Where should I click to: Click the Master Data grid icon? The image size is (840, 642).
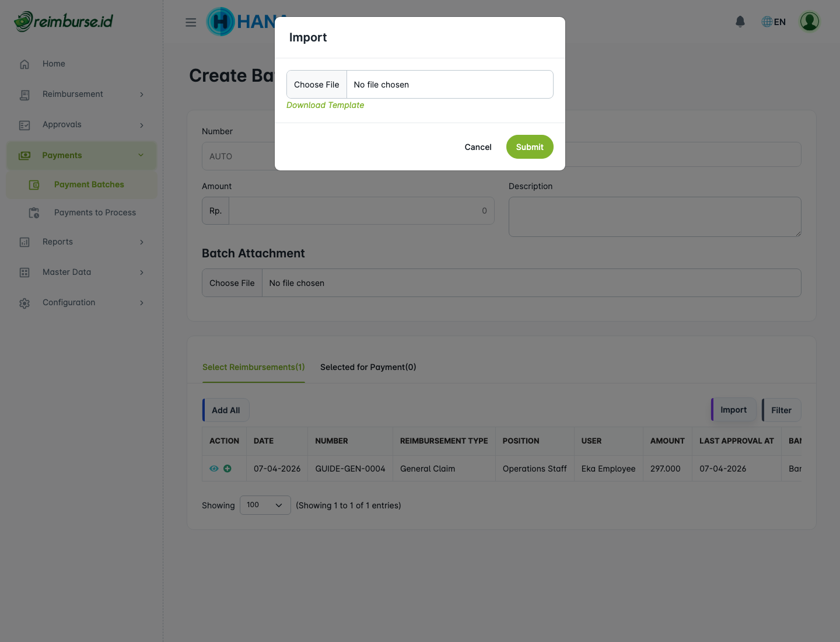click(x=24, y=272)
